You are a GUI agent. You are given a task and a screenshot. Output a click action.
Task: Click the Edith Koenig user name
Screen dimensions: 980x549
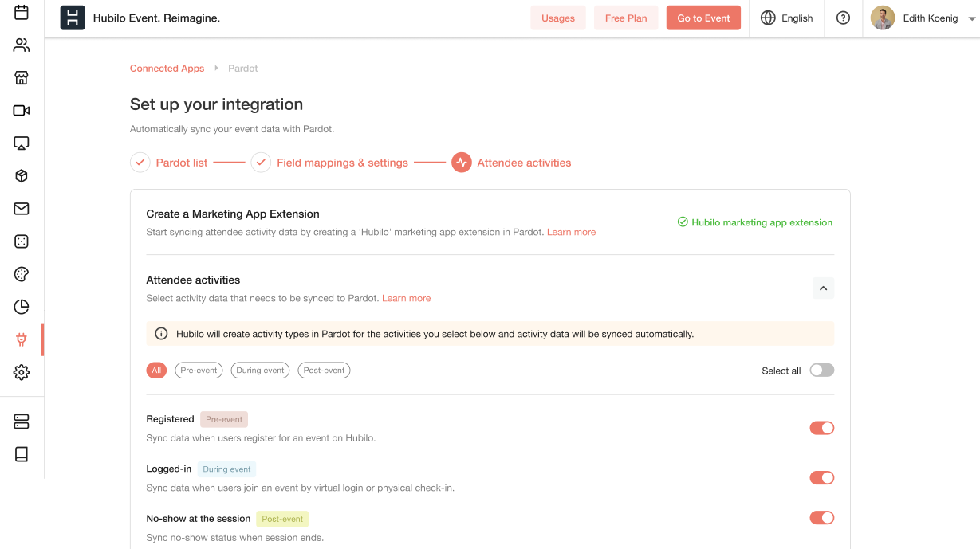coord(931,18)
